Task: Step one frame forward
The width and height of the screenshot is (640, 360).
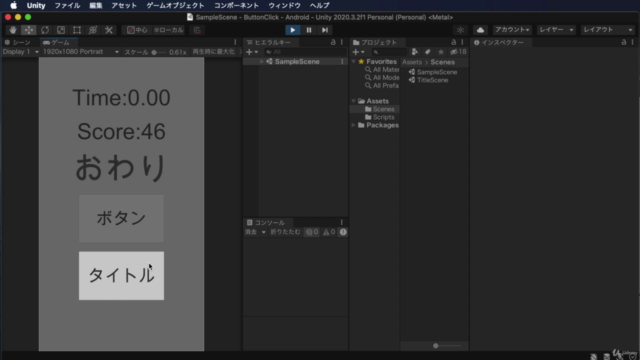Action: coord(325,30)
